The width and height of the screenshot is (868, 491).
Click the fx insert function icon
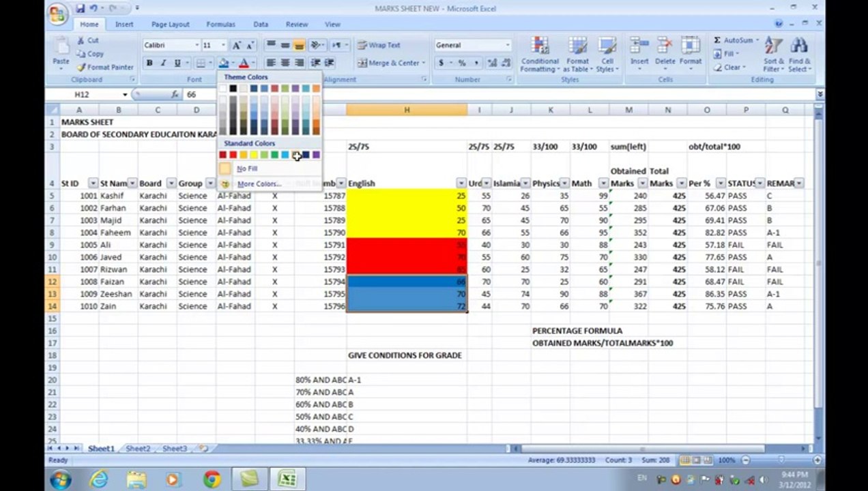[175, 94]
